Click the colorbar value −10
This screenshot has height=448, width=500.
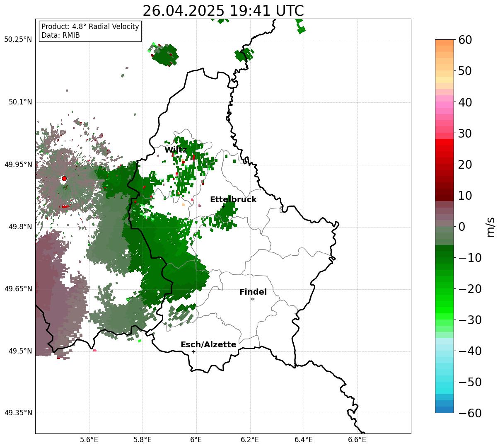point(469,258)
